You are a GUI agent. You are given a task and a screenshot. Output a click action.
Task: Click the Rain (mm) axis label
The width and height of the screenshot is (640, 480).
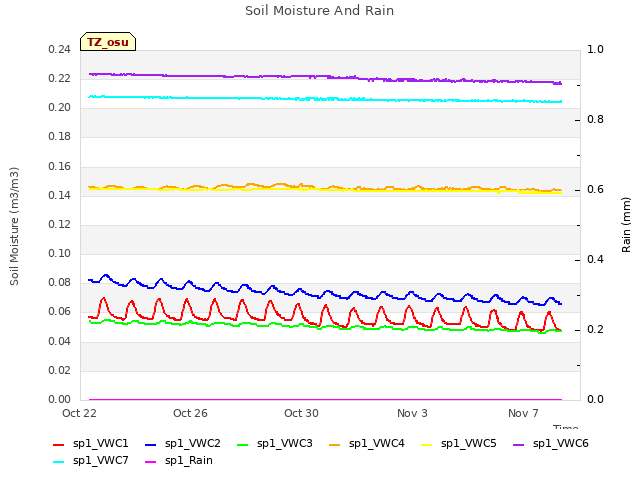[626, 225]
